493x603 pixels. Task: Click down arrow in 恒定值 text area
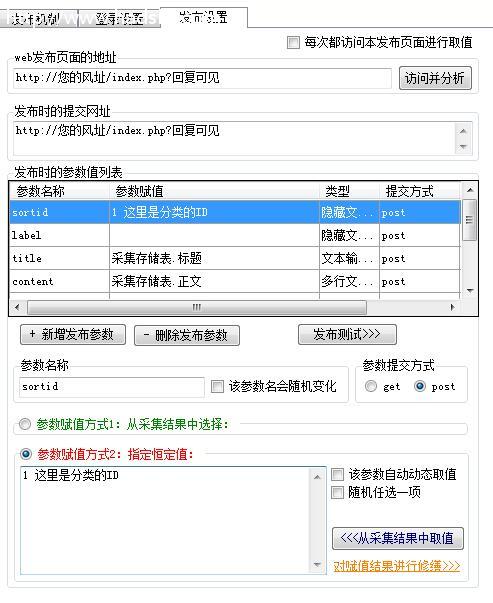[x=317, y=564]
